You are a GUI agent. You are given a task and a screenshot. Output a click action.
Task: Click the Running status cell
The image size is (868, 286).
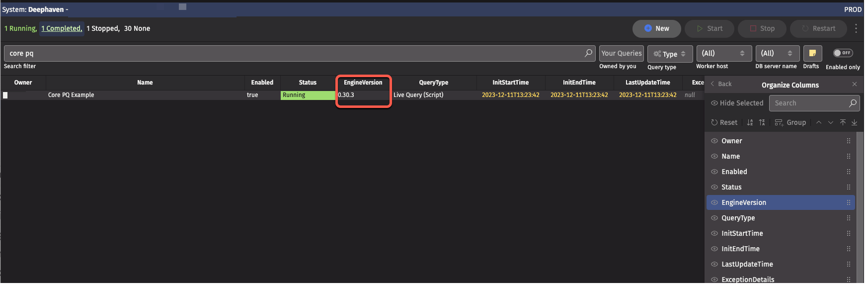pyautogui.click(x=308, y=95)
